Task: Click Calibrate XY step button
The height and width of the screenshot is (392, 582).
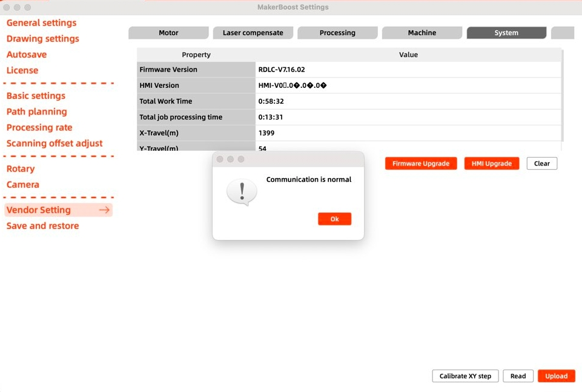Action: (x=465, y=376)
